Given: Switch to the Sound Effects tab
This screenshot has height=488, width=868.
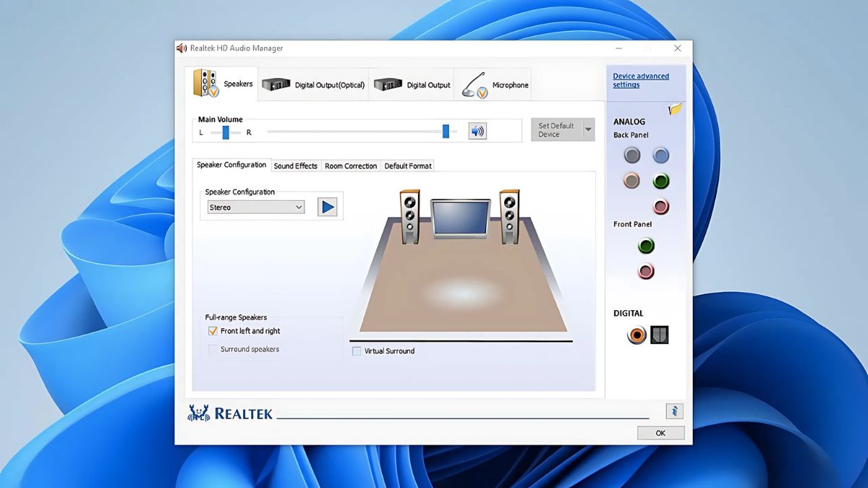Looking at the screenshot, I should (x=296, y=166).
